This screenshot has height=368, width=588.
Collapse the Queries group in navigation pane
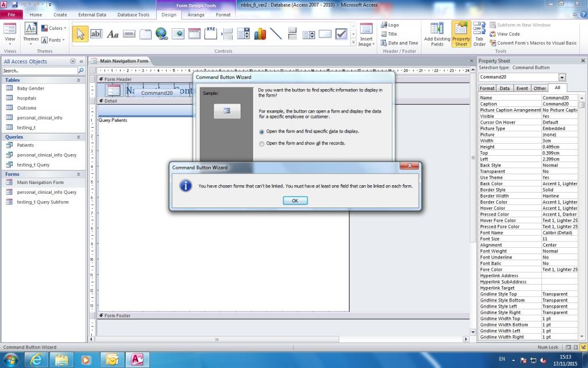click(78, 137)
